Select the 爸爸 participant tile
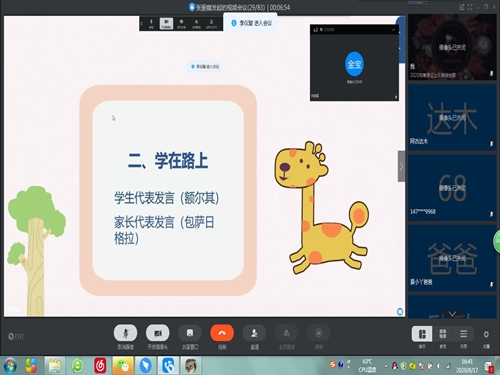Viewport: 500px width, 375px height. click(x=452, y=258)
